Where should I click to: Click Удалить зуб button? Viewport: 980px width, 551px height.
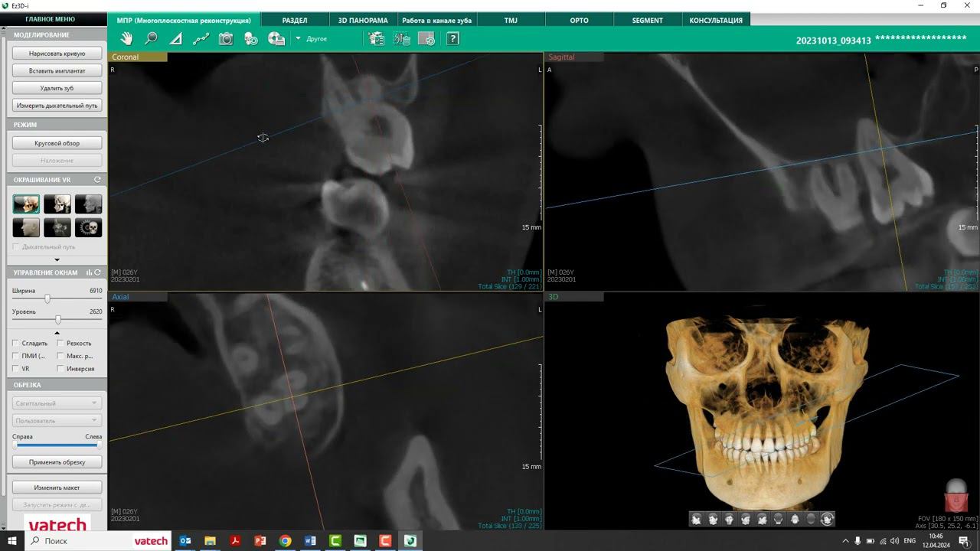tap(57, 88)
